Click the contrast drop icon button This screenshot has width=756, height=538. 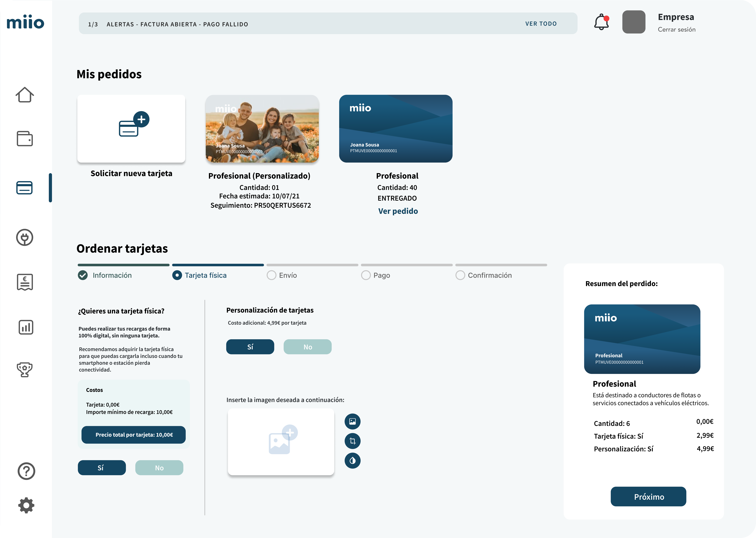353,461
